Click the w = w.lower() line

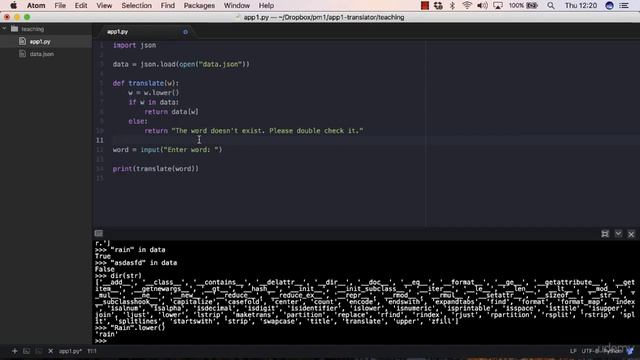(153, 93)
